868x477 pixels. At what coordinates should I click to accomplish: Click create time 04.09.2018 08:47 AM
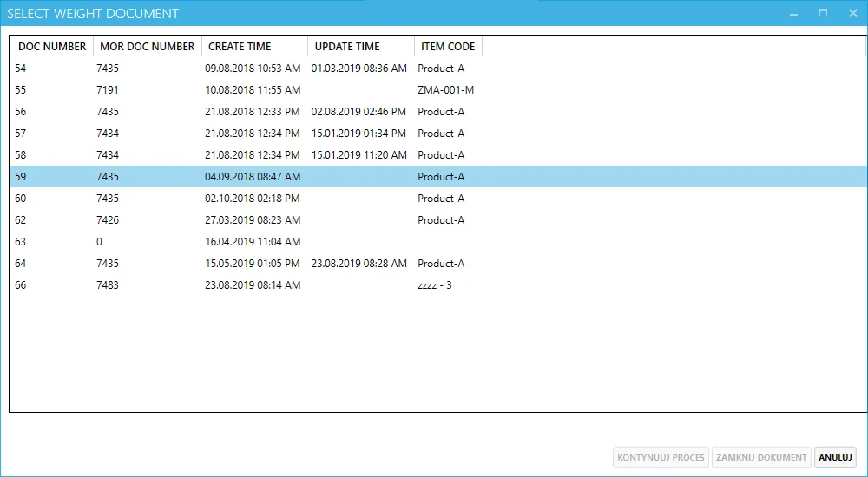(x=253, y=177)
